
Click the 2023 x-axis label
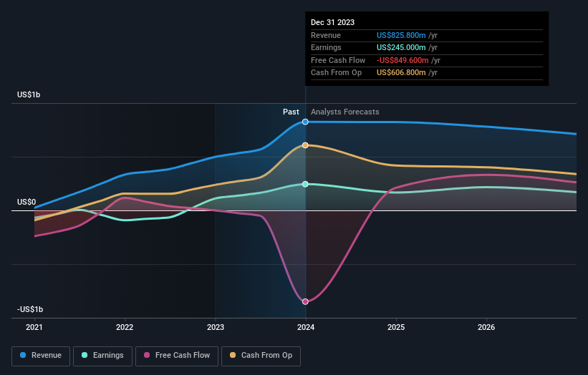[x=216, y=328]
